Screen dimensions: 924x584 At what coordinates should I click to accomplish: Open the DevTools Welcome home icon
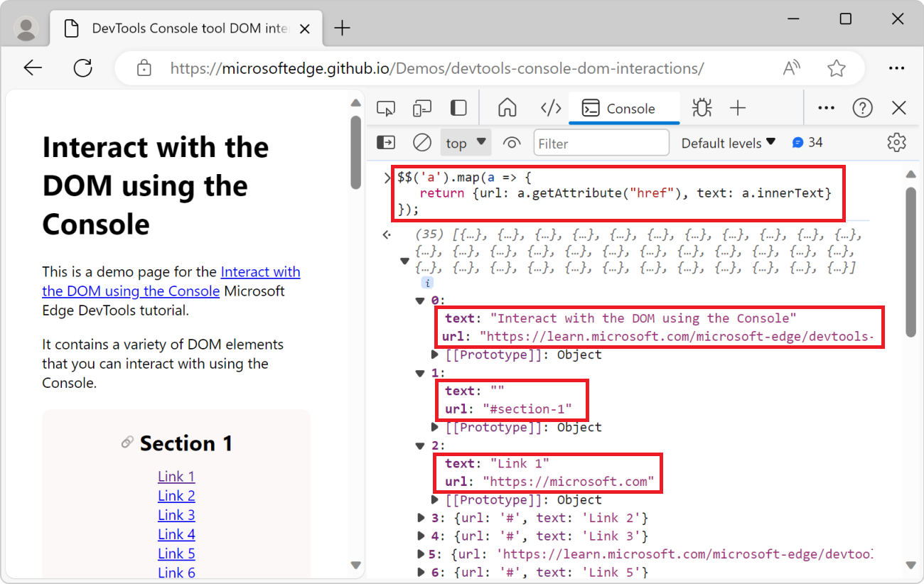[x=507, y=107]
